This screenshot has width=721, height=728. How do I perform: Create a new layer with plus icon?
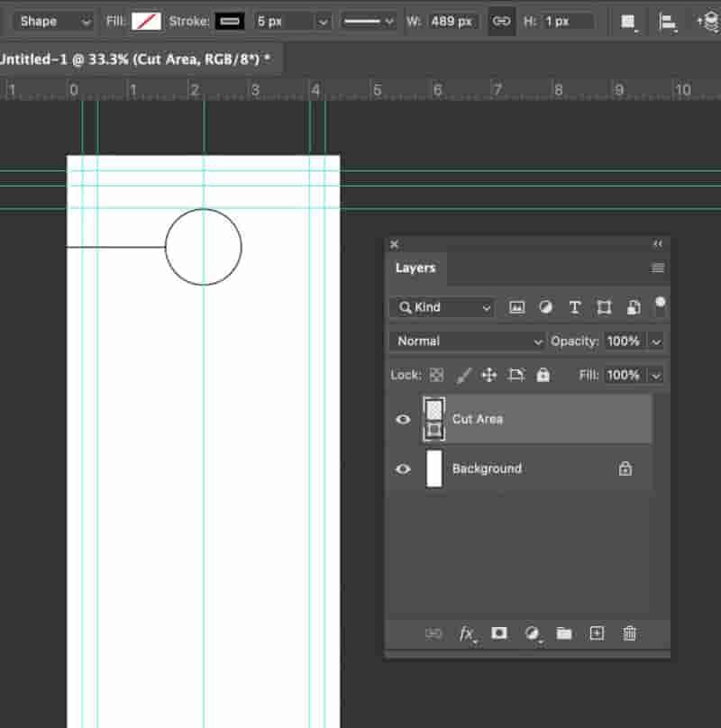coord(597,633)
